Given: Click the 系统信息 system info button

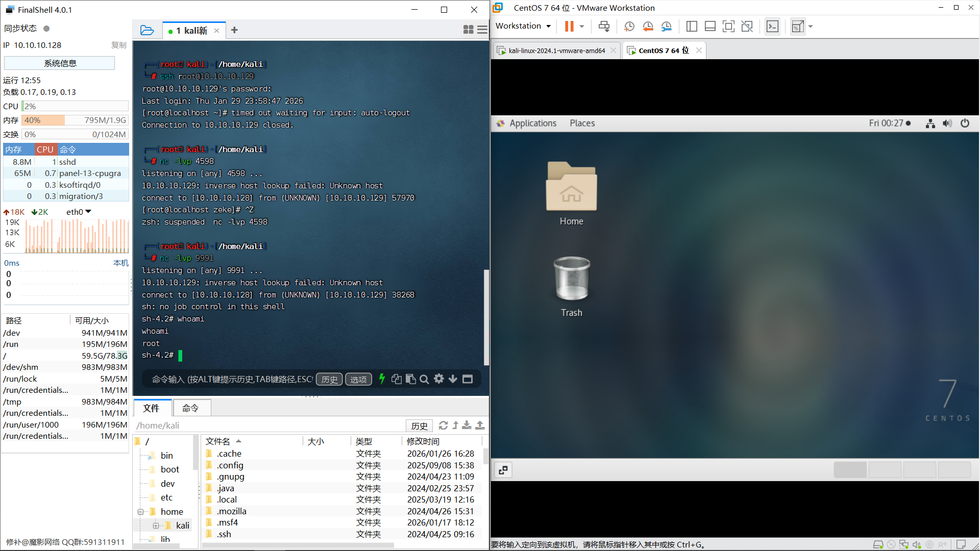Looking at the screenshot, I should click(60, 63).
